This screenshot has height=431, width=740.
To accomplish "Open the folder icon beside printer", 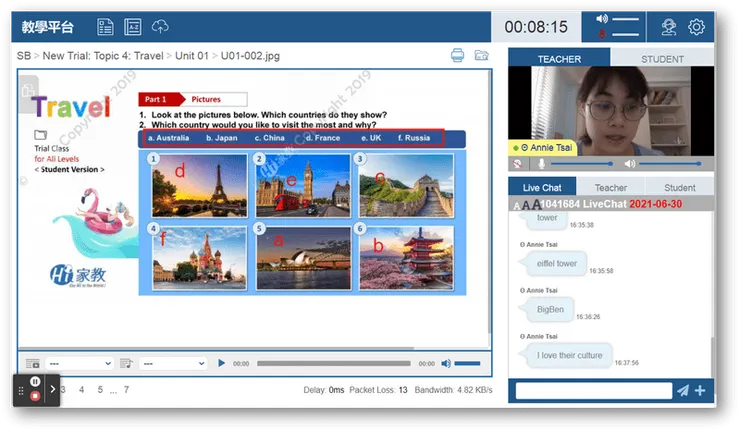I will (x=481, y=55).
